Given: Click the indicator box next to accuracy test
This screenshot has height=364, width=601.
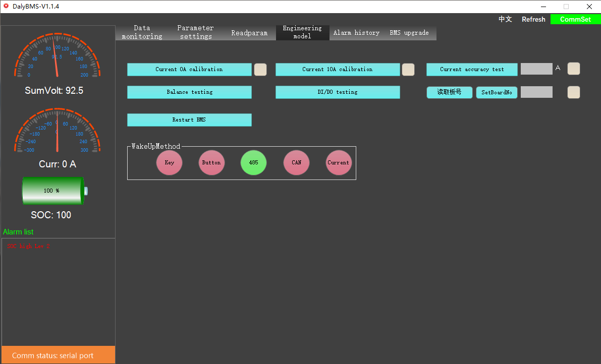Looking at the screenshot, I should click(x=573, y=69).
